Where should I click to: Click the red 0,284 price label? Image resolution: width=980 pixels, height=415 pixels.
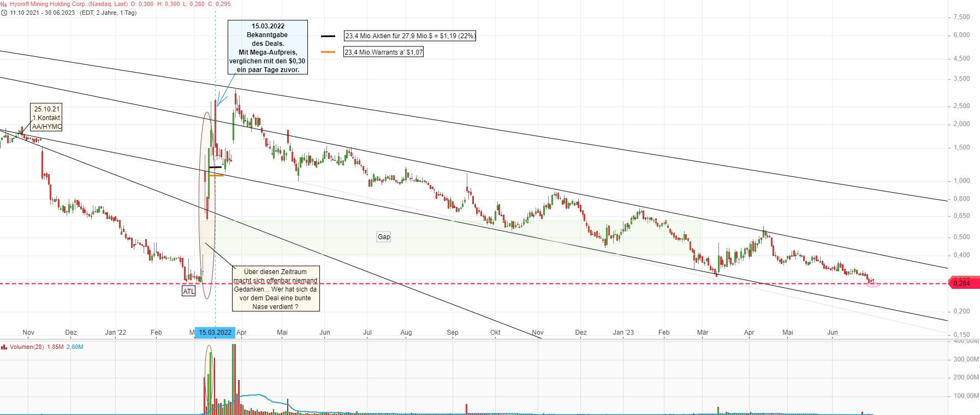pos(962,283)
